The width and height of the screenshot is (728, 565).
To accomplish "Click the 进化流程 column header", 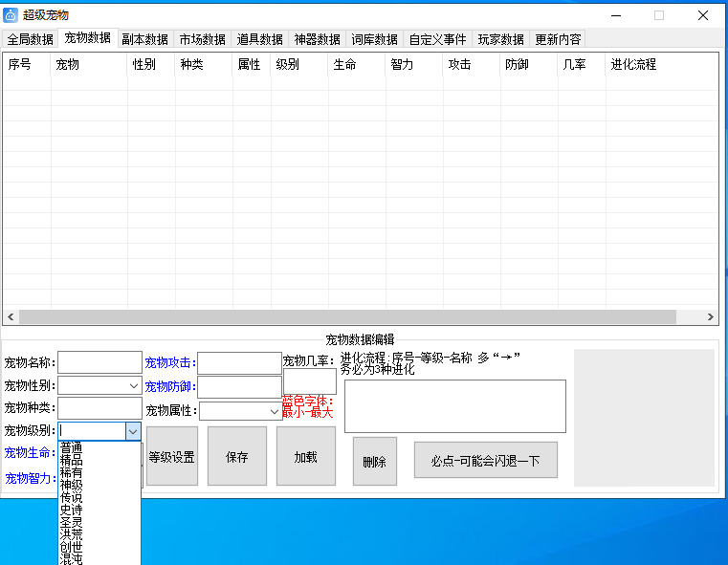I will coord(662,64).
